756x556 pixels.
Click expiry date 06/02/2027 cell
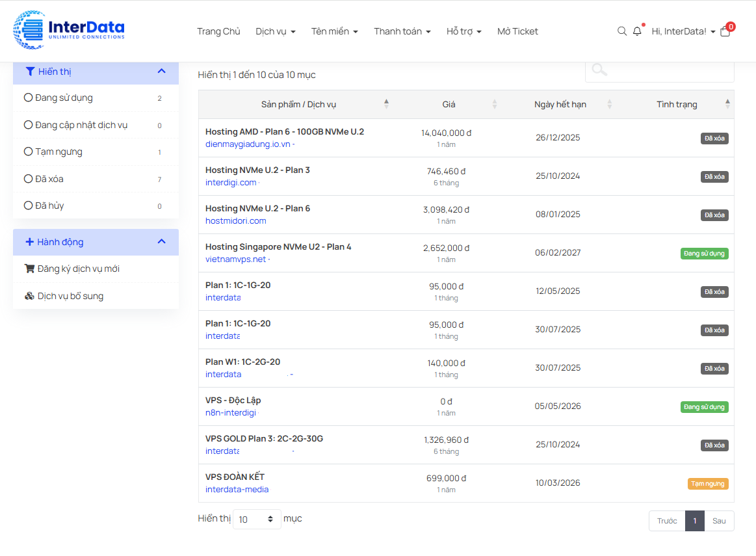coord(558,253)
